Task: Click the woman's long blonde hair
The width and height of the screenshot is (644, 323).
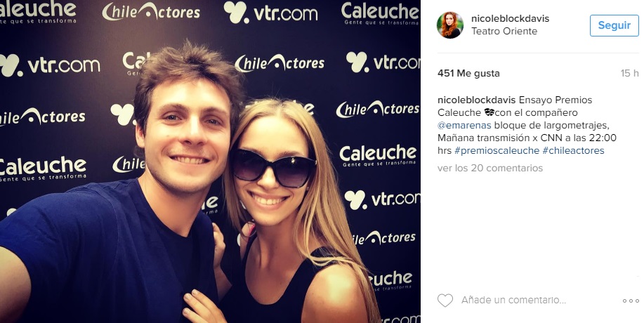Action: pos(341,213)
